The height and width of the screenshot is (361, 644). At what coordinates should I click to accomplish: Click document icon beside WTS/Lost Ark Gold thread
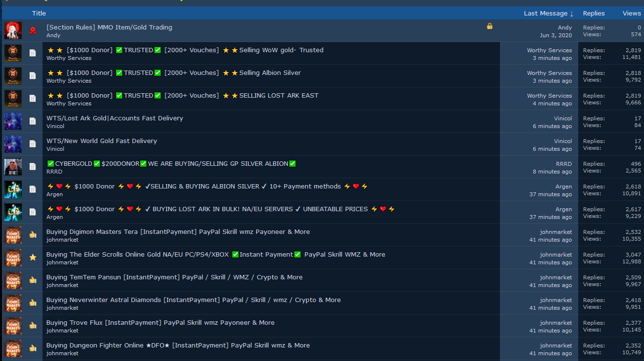33,121
